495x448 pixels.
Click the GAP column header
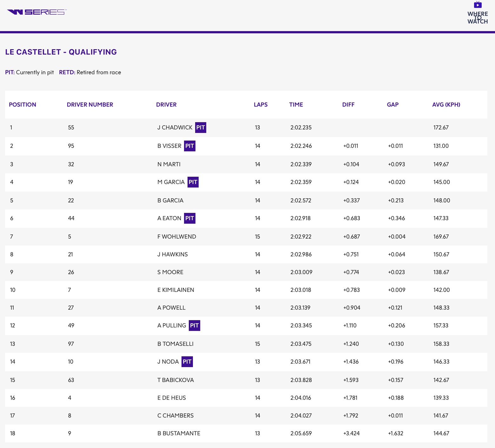tap(393, 105)
